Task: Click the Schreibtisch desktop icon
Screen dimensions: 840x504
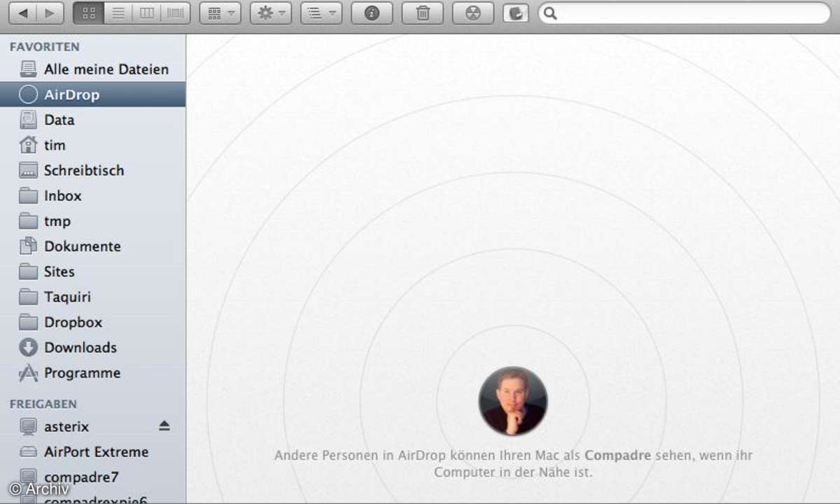Action: [28, 170]
